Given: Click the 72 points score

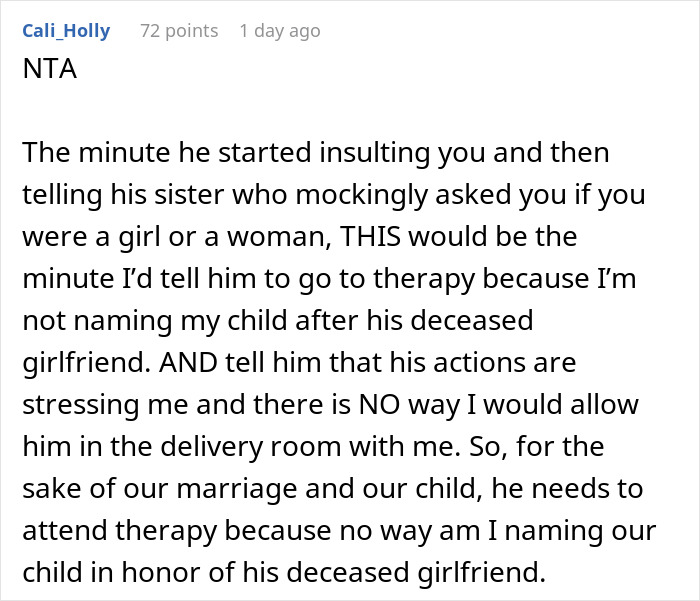Looking at the screenshot, I should (x=179, y=31).
